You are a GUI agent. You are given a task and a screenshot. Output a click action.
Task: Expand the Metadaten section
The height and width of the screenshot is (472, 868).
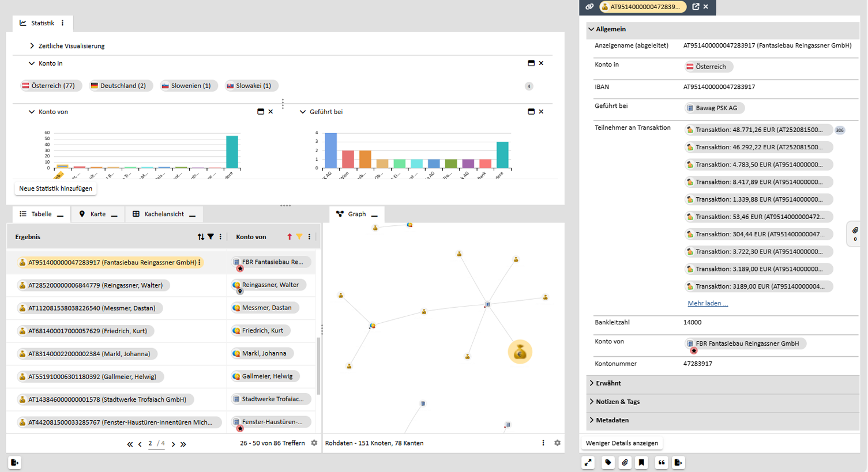pos(592,420)
